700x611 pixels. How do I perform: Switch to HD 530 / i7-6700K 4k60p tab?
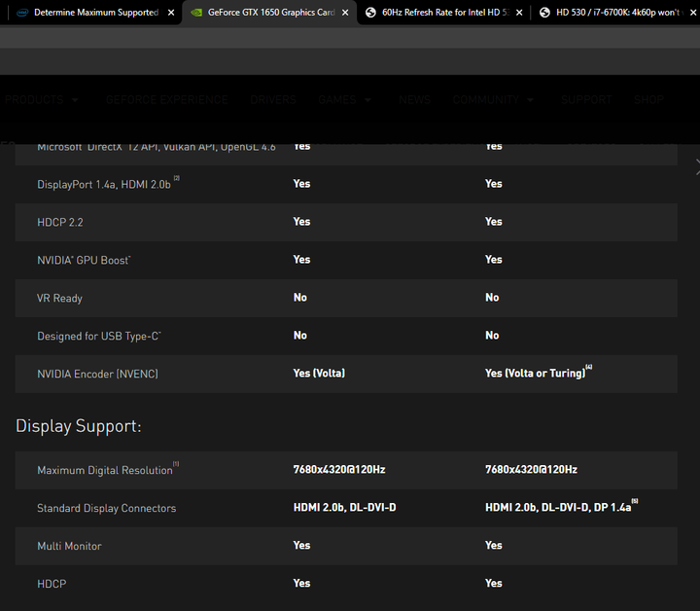(618, 13)
